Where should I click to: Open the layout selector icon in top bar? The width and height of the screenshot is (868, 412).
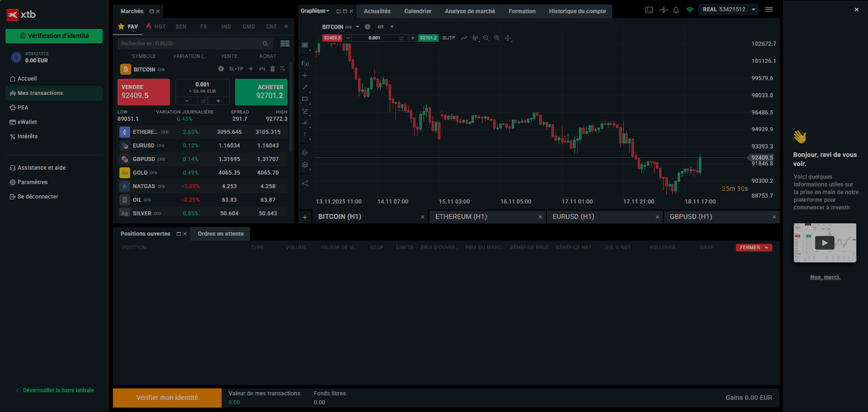pyautogui.click(x=649, y=10)
